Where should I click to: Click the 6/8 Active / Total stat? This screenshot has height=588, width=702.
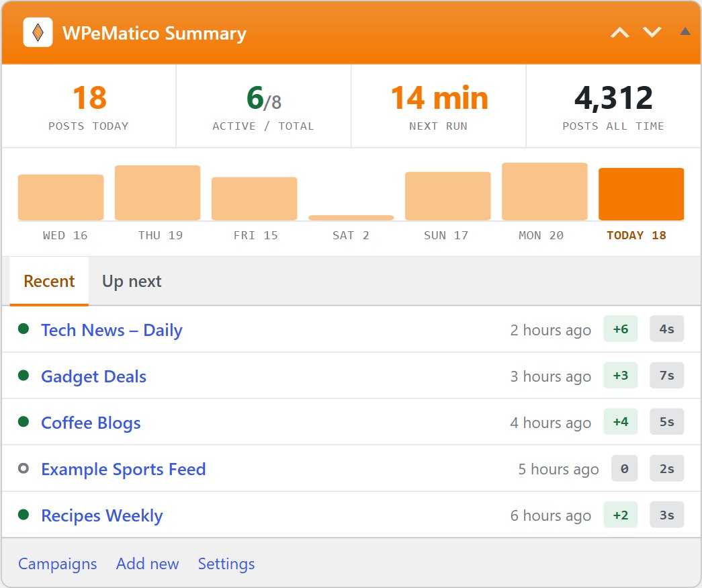point(263,106)
